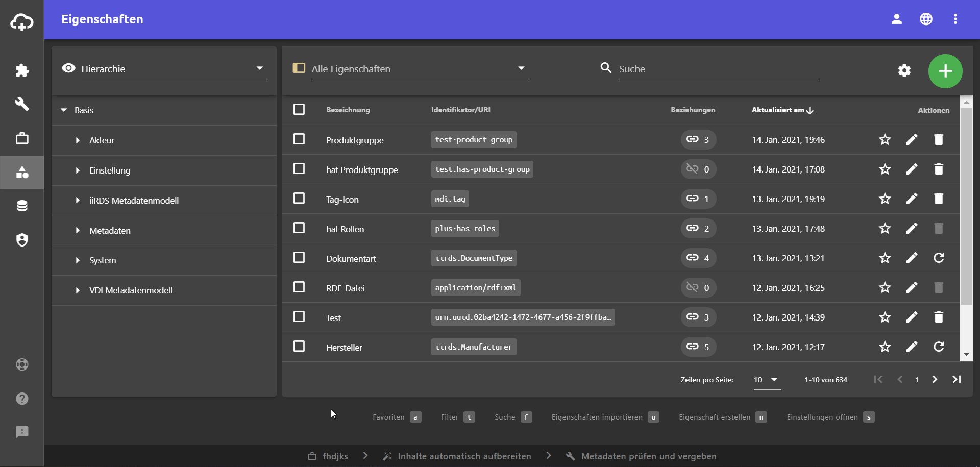Open the user account icon

(x=897, y=19)
